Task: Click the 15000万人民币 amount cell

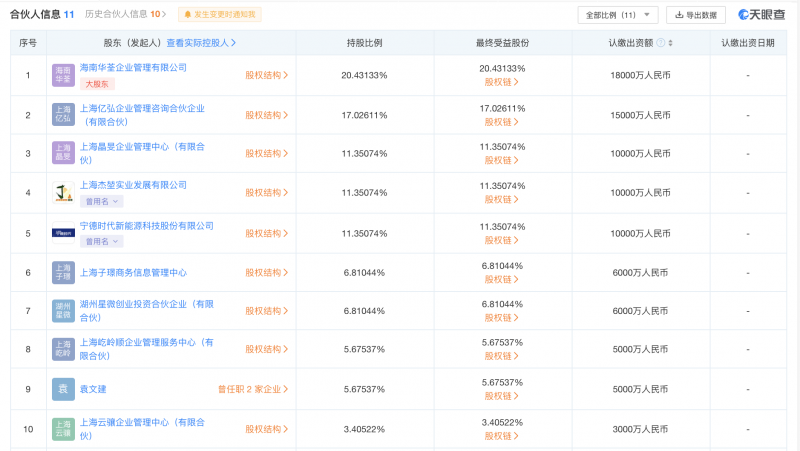Action: point(640,115)
